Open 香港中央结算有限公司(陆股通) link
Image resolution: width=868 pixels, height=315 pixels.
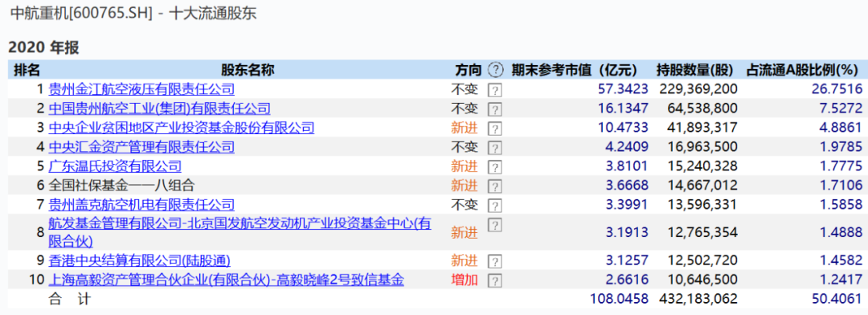[140, 260]
